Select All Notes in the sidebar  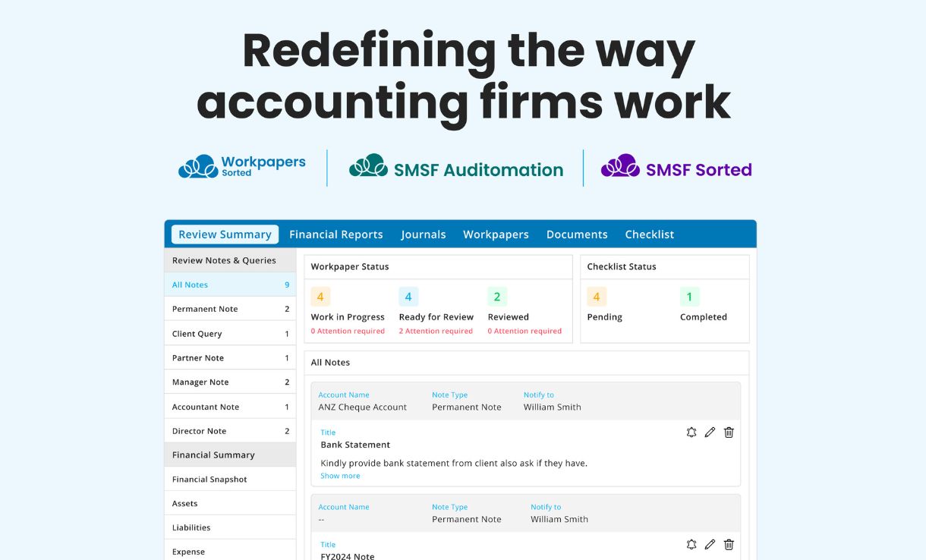click(230, 285)
